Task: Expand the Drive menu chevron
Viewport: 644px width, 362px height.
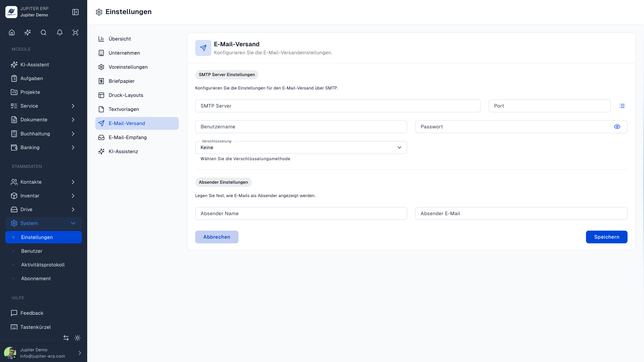Action: [73, 209]
